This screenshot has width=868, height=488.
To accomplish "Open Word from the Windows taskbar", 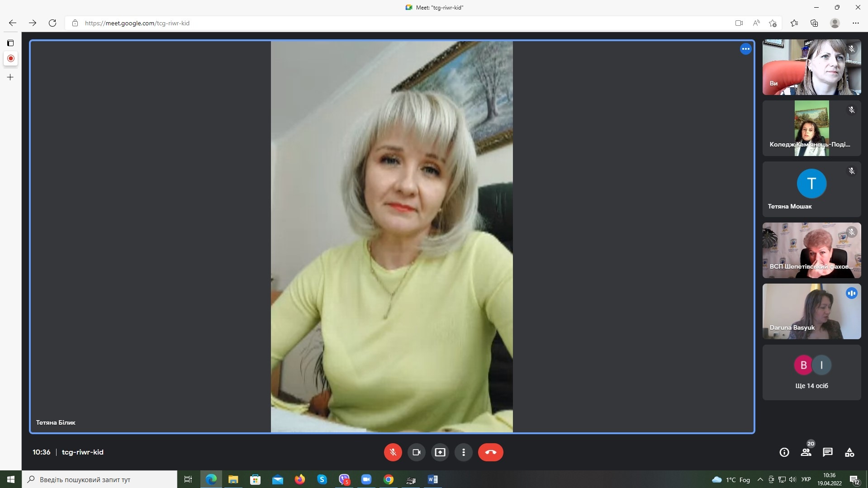I will (x=432, y=479).
